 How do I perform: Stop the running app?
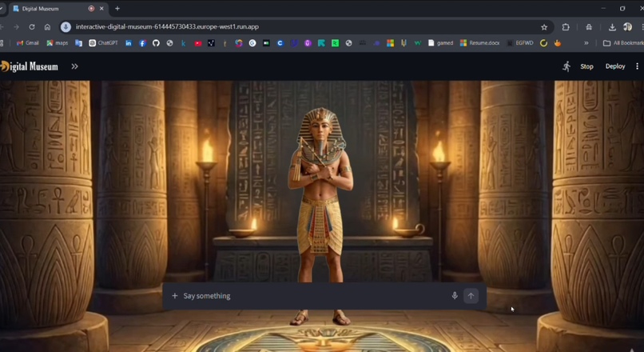pos(586,66)
